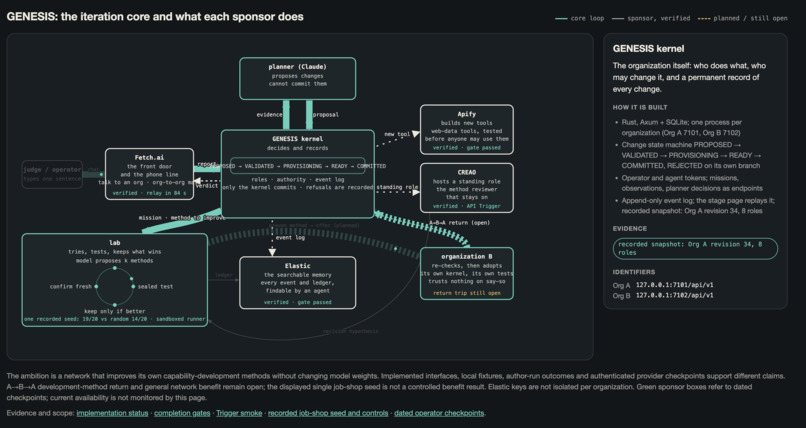Click verified · API Trigger status

tap(466, 206)
